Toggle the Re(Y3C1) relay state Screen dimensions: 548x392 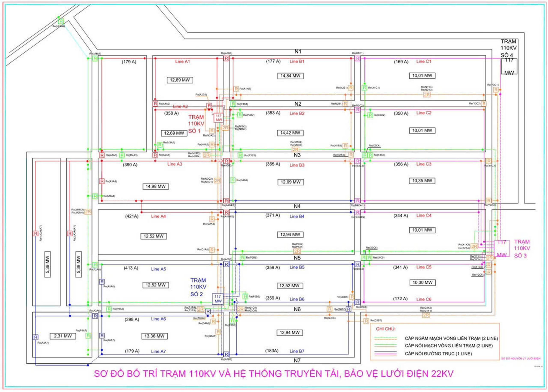point(496,90)
